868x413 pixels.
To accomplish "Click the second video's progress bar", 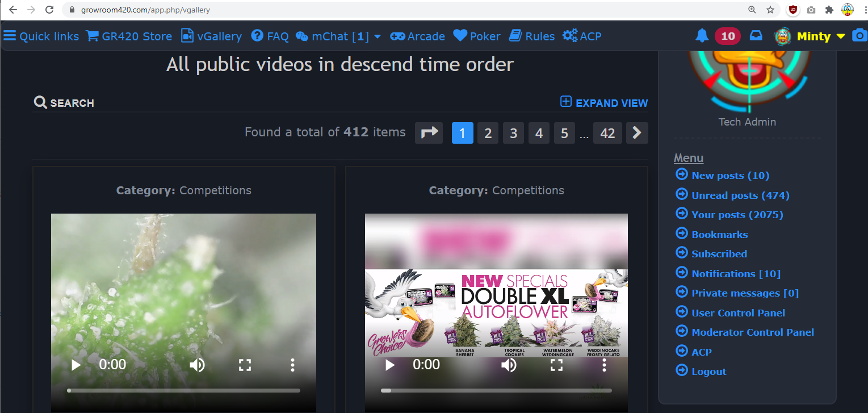I will 496,390.
